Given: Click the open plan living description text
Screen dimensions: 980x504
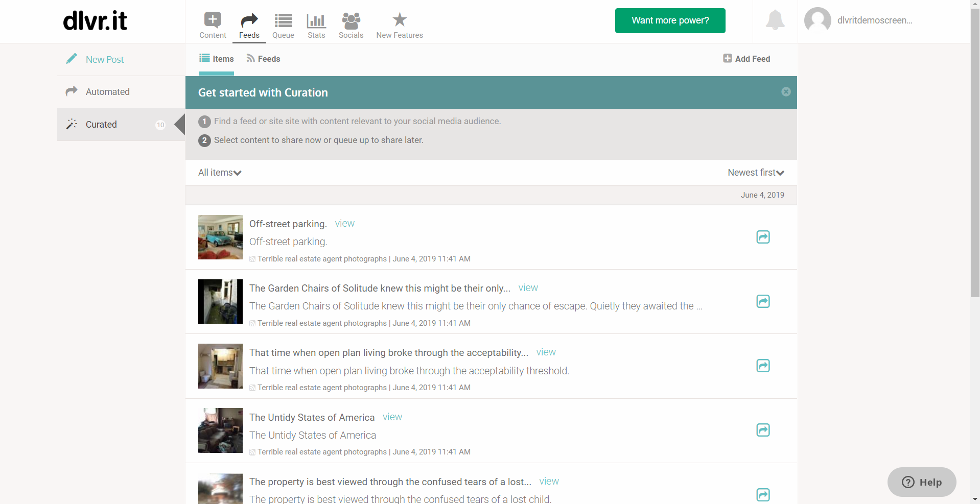Looking at the screenshot, I should tap(409, 371).
